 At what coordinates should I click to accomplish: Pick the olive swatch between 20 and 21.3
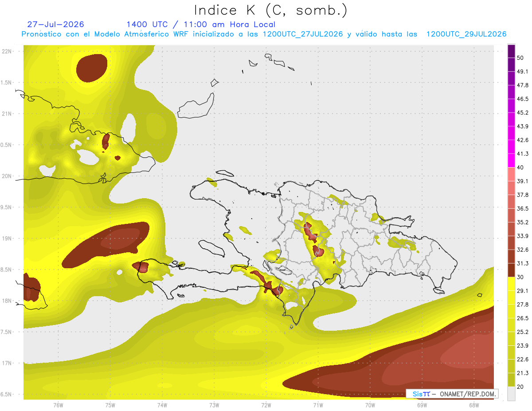511,380
